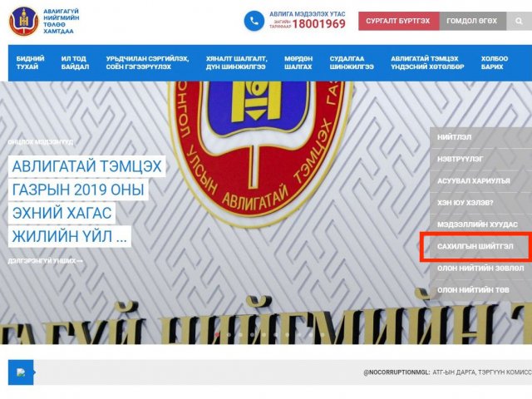Open the МӨРДӨН ШАЛГАХ menu

click(298, 63)
